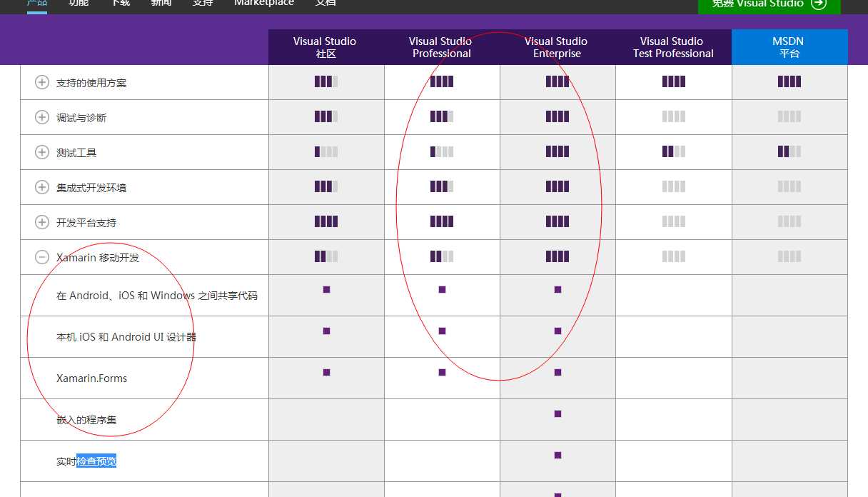
Task: Click 共享代码 row square under Professional
Action: [442, 289]
